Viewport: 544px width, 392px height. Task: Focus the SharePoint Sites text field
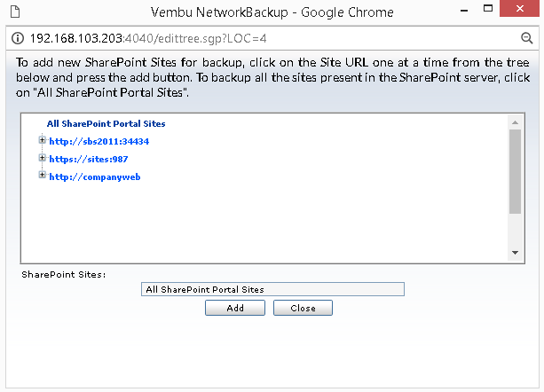click(x=272, y=289)
